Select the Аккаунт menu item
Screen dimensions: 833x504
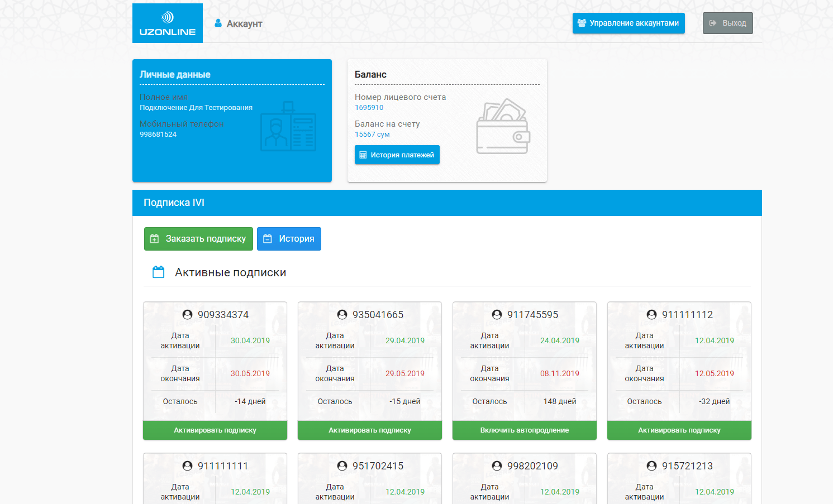point(244,23)
